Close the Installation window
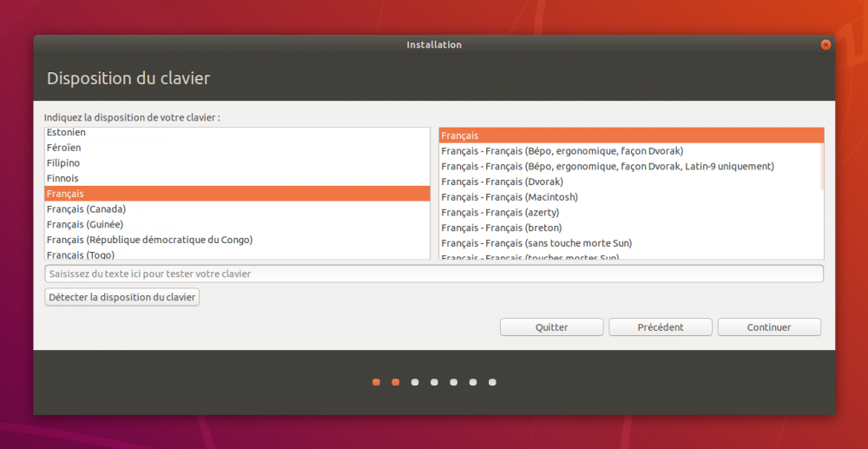 (x=825, y=45)
